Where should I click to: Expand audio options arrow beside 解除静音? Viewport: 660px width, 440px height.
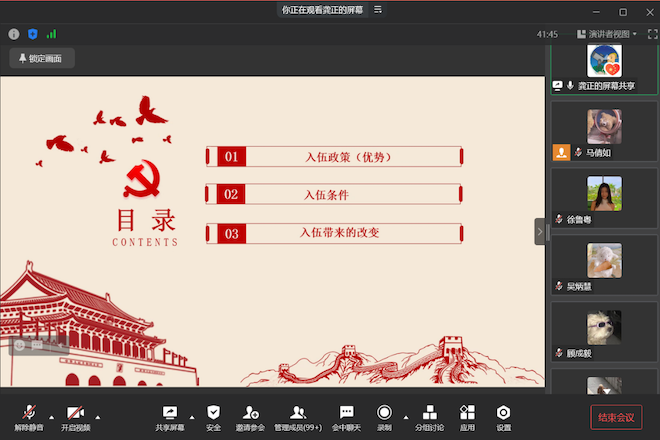(51, 415)
